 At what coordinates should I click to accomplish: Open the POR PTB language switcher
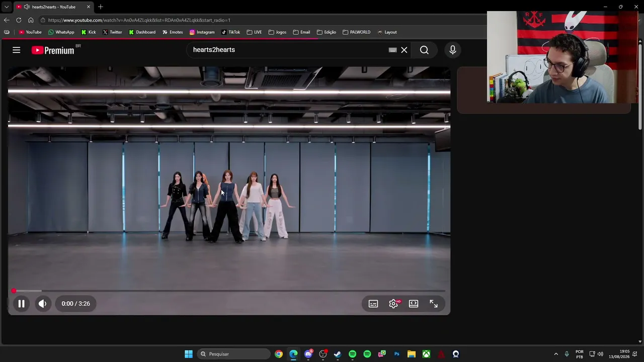pos(580,354)
